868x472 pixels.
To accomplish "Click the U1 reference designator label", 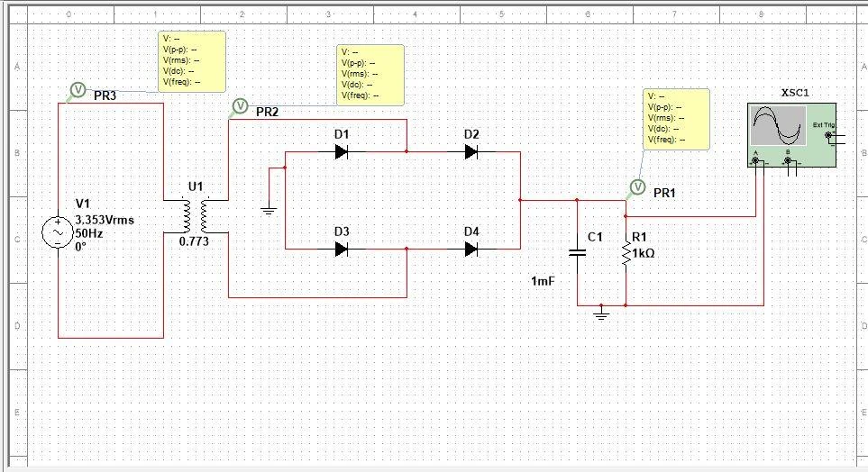I will [x=196, y=187].
